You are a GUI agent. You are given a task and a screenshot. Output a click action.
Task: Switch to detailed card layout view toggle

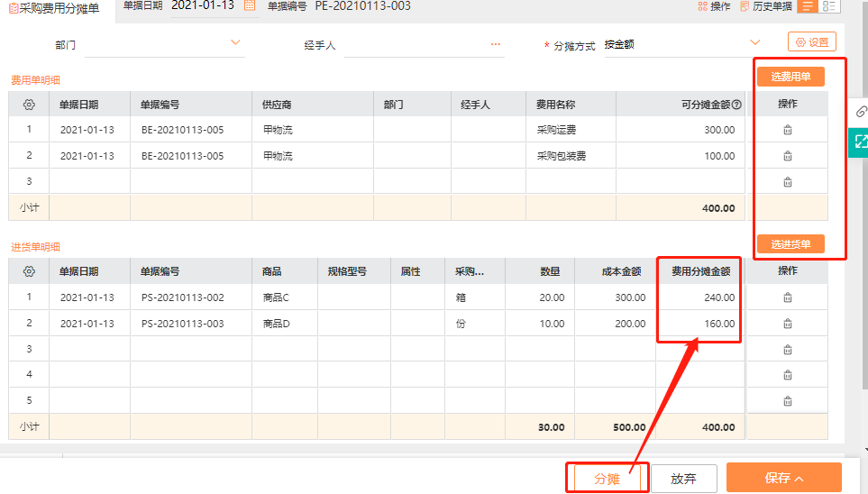coord(829,6)
